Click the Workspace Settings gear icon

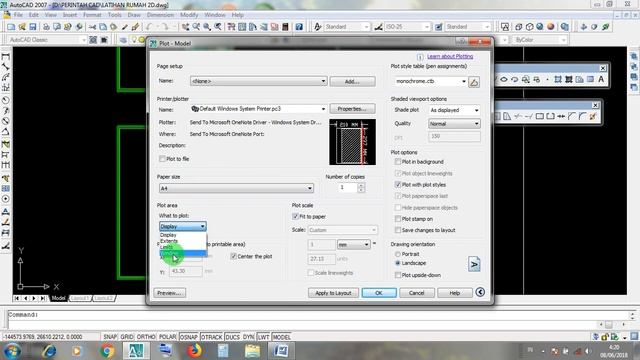click(93, 40)
